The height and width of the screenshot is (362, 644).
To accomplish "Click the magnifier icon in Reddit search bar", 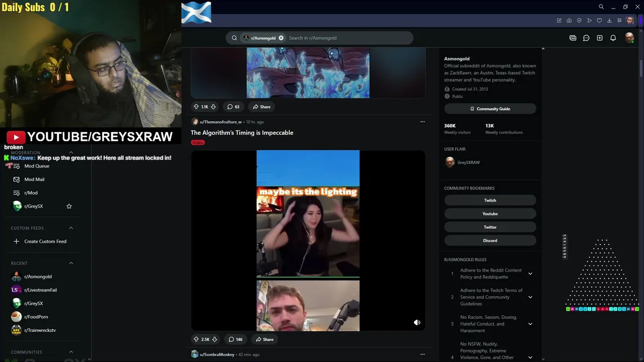I will point(234,38).
